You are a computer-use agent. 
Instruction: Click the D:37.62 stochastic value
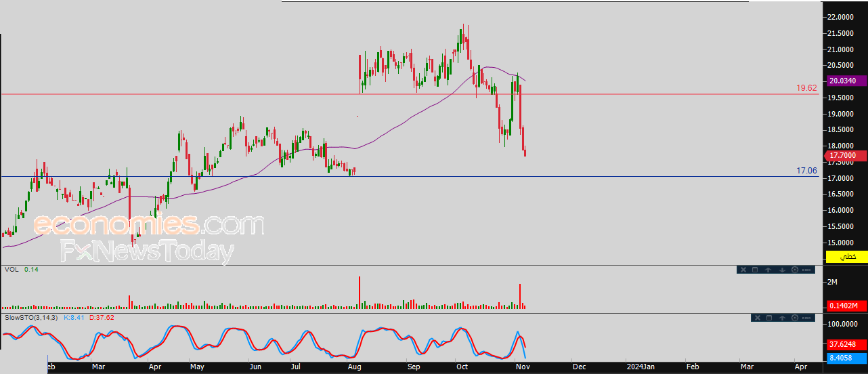coord(102,317)
